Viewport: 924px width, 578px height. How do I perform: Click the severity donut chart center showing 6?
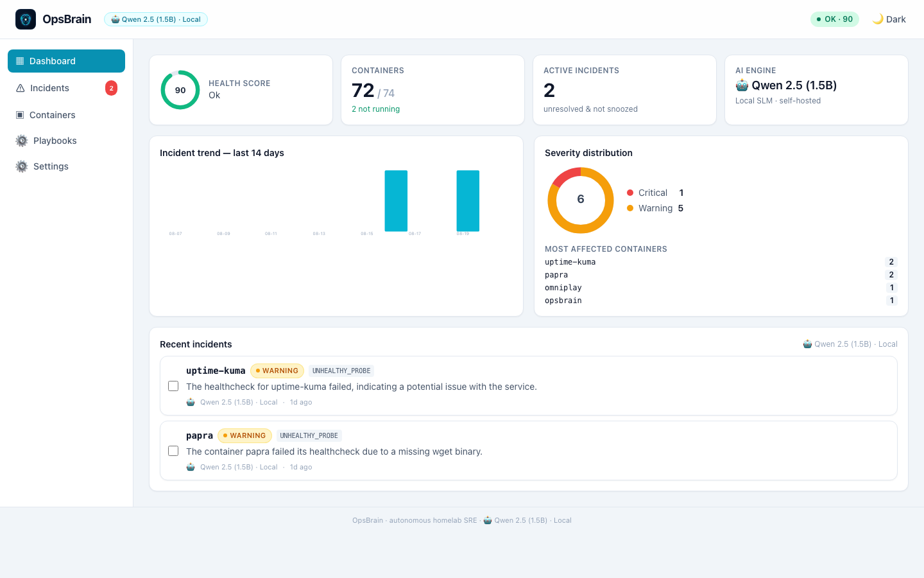pos(581,200)
